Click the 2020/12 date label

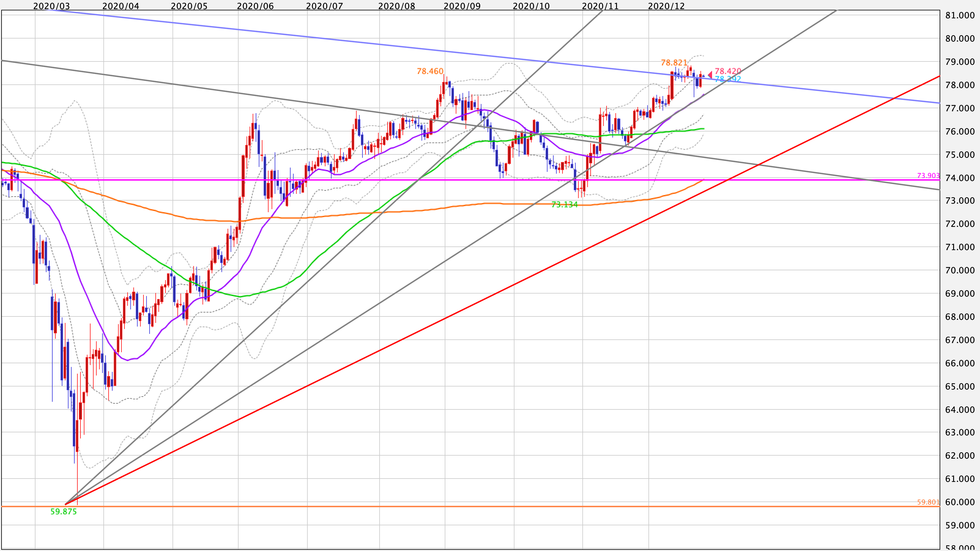[x=666, y=6]
